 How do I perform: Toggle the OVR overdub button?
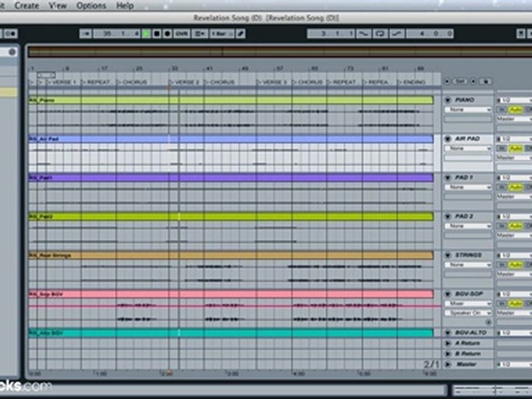(x=182, y=34)
